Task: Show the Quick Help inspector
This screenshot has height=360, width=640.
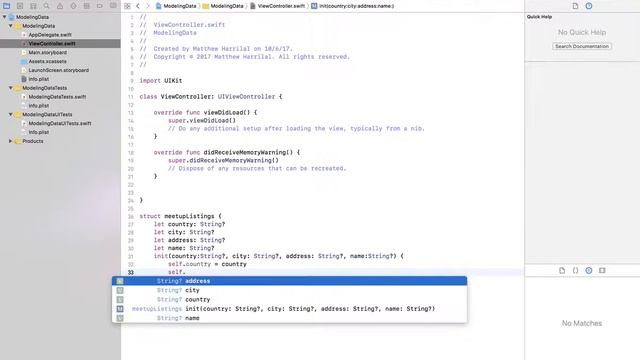Action: pos(589,6)
